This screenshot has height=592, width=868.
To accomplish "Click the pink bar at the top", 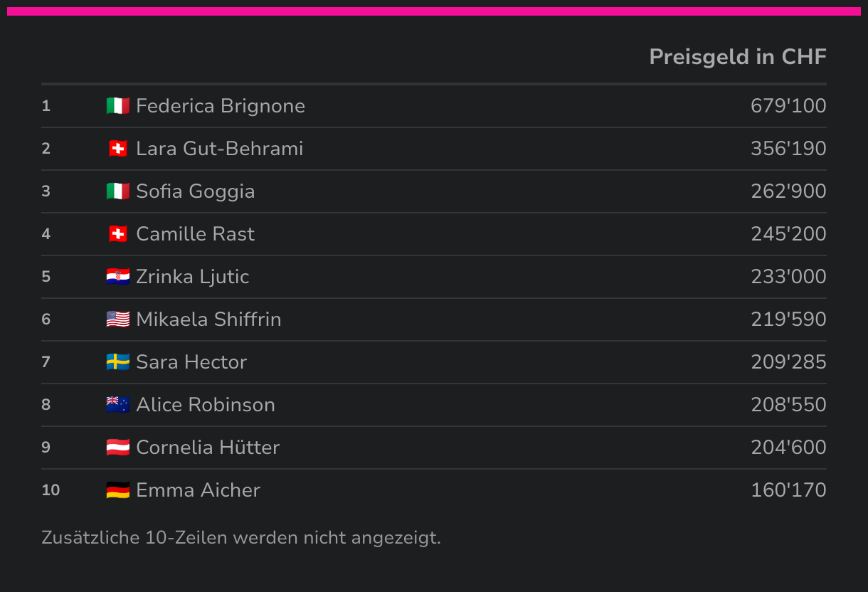I will pyautogui.click(x=434, y=11).
